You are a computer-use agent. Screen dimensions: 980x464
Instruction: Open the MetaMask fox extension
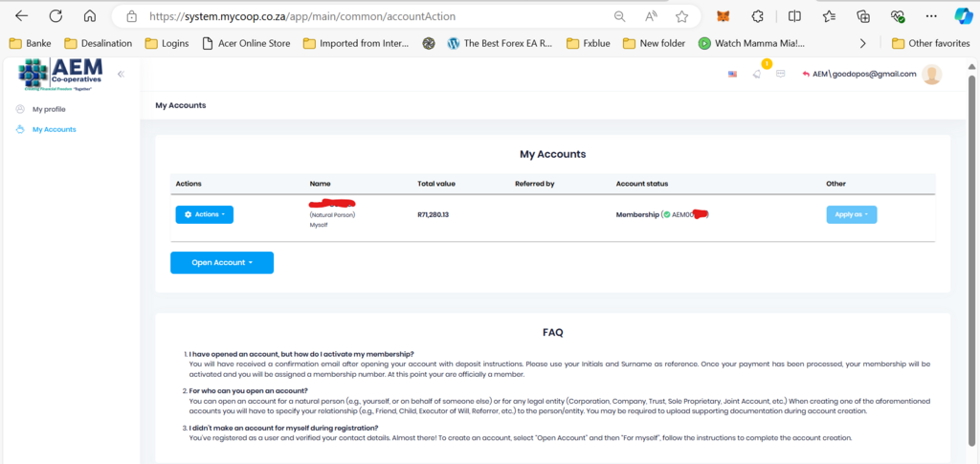coord(724,16)
